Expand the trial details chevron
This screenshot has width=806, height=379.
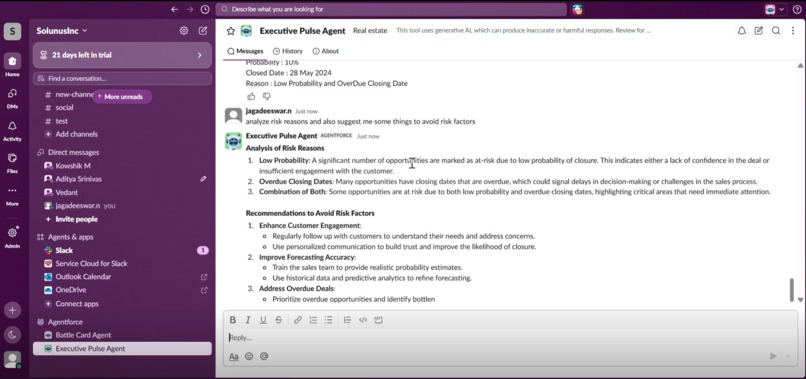point(200,55)
